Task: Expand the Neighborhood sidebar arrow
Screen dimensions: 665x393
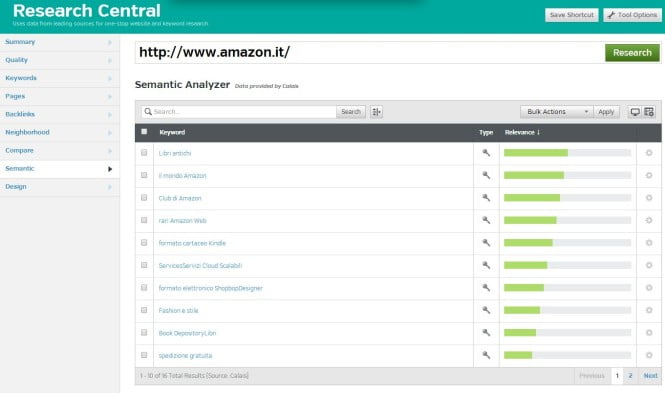Action: pyautogui.click(x=109, y=133)
